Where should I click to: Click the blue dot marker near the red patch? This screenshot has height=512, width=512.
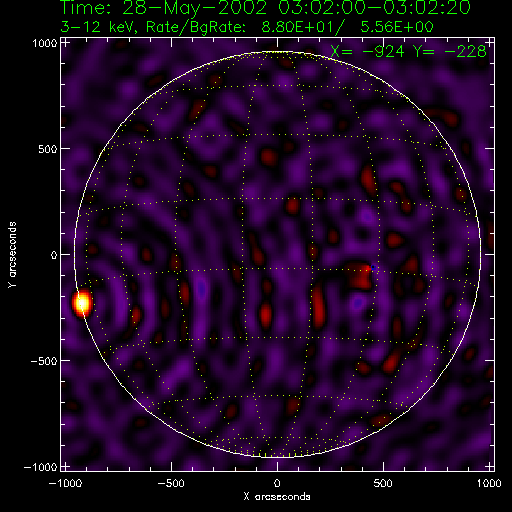pyautogui.click(x=373, y=267)
